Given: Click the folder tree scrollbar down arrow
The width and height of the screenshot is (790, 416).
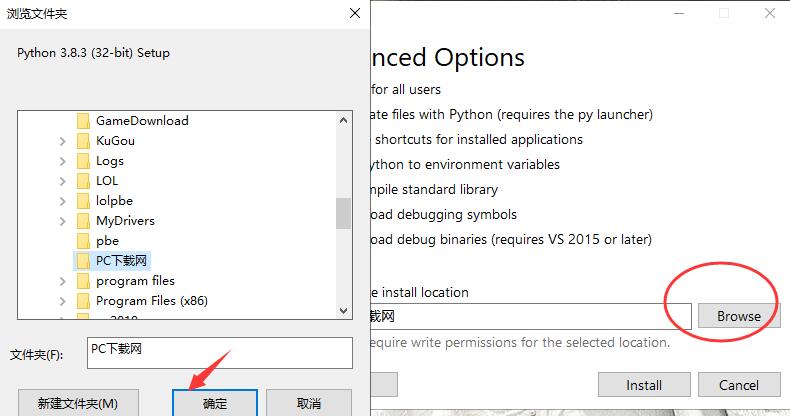Looking at the screenshot, I should coord(344,311).
